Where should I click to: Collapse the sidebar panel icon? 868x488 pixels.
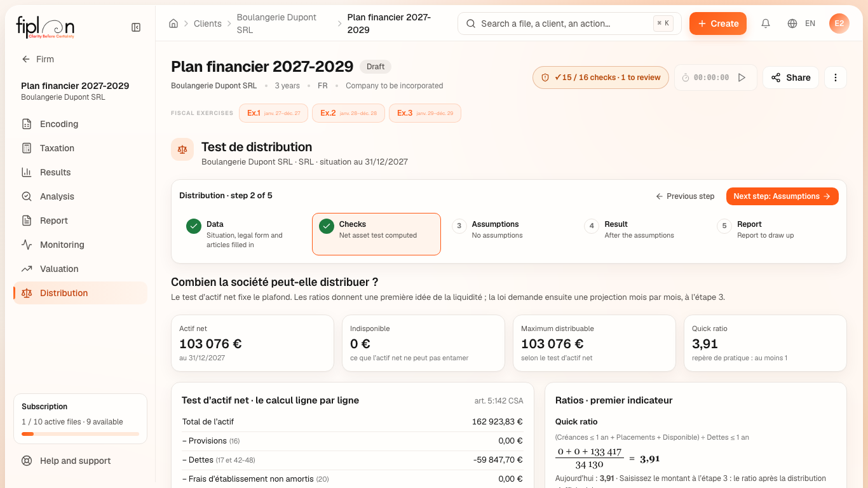tap(136, 27)
